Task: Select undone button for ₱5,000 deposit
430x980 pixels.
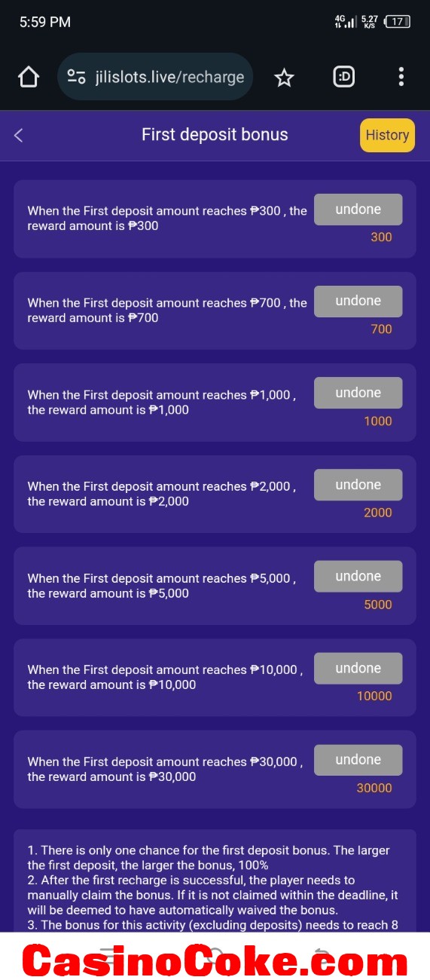Action: [358, 576]
